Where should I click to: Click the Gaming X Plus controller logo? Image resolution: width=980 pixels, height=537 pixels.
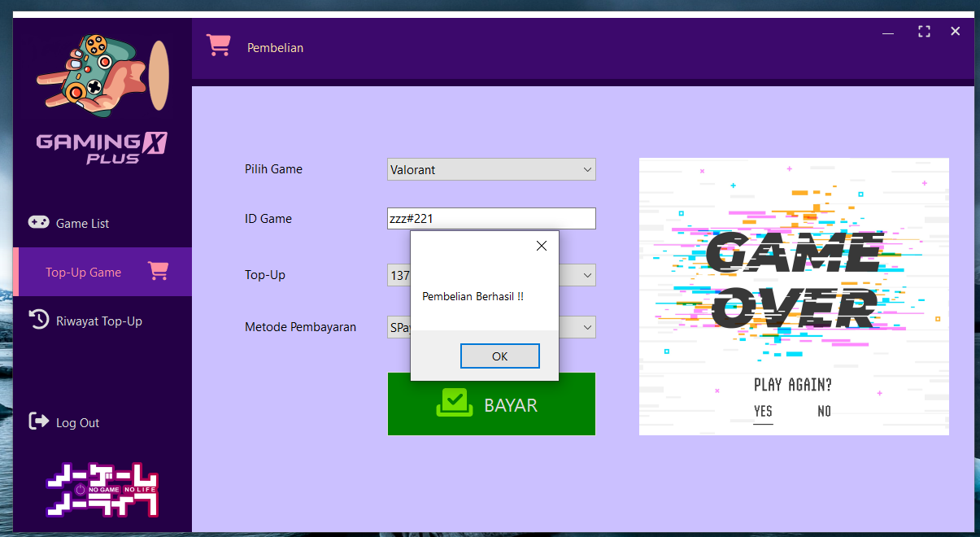coord(102,98)
